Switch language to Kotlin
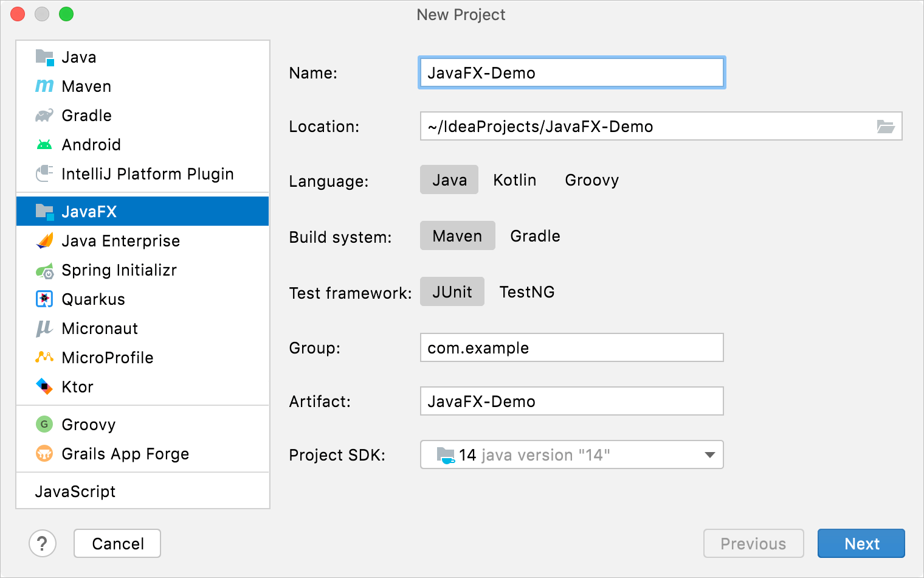 click(514, 179)
